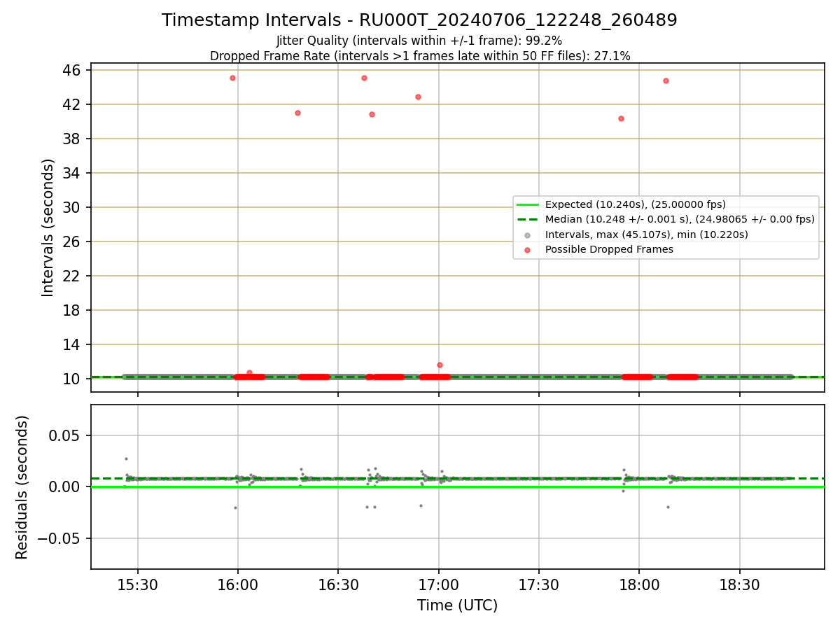Click the 'Time (UTC)' x-axis label

(457, 605)
